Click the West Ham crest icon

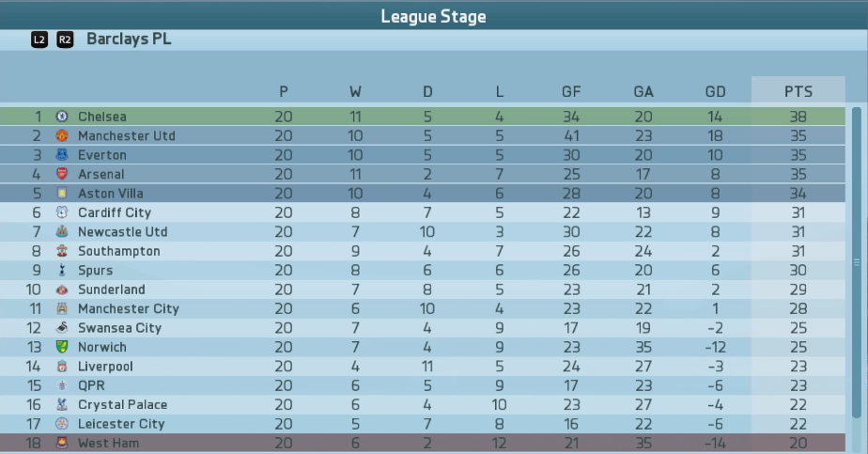point(61,443)
